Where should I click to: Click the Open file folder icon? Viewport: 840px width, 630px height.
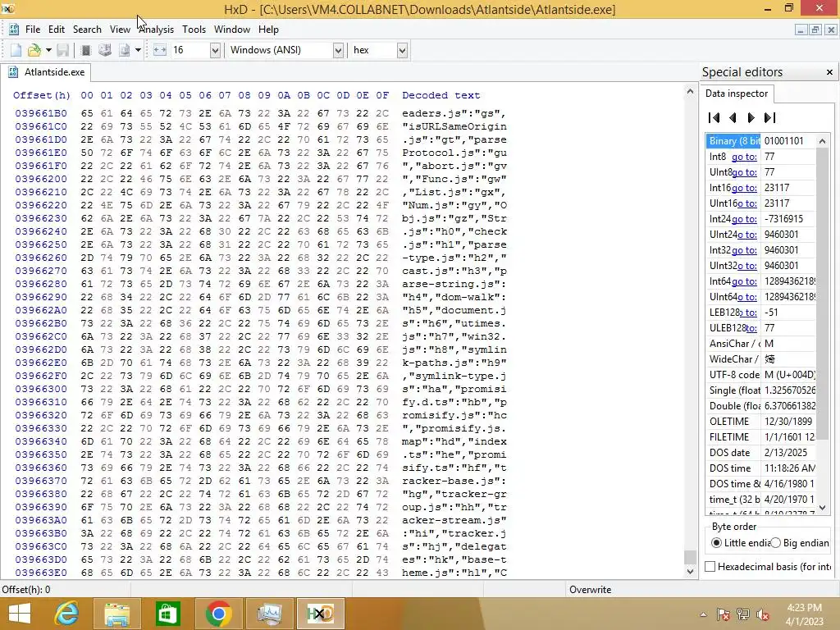point(34,50)
